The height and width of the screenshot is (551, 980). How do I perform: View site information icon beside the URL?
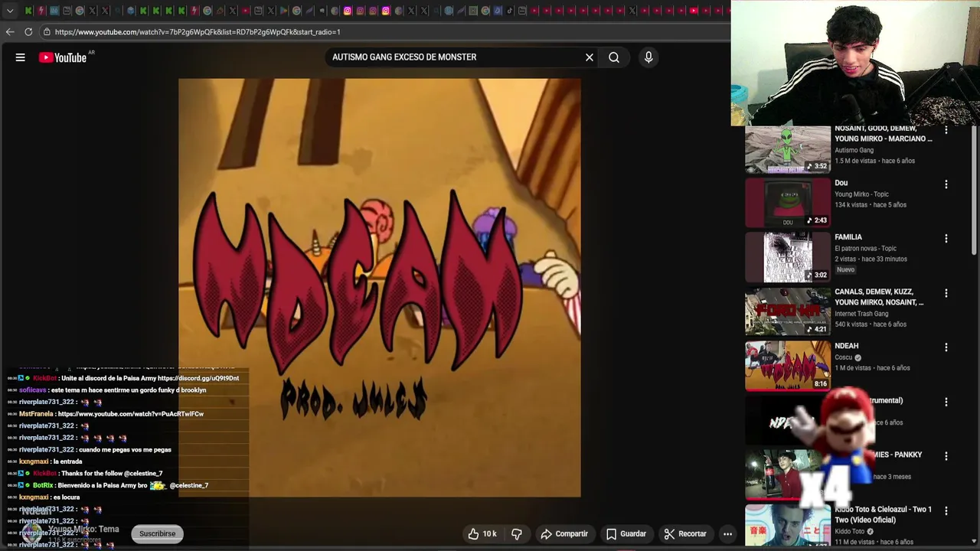point(47,32)
